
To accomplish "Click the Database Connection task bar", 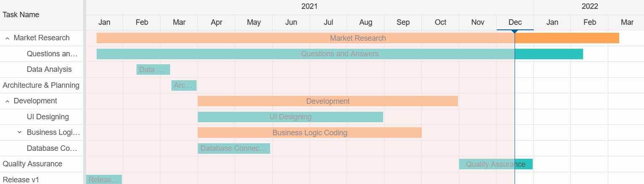I will [x=234, y=148].
